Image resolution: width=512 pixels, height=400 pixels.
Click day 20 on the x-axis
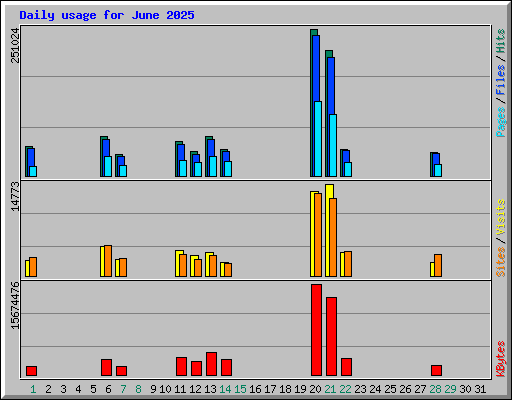[315, 389]
